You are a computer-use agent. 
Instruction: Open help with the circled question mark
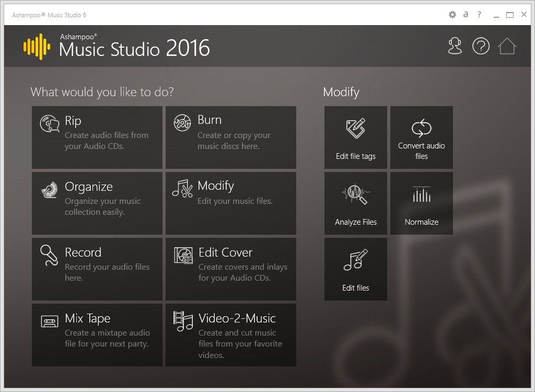click(481, 46)
